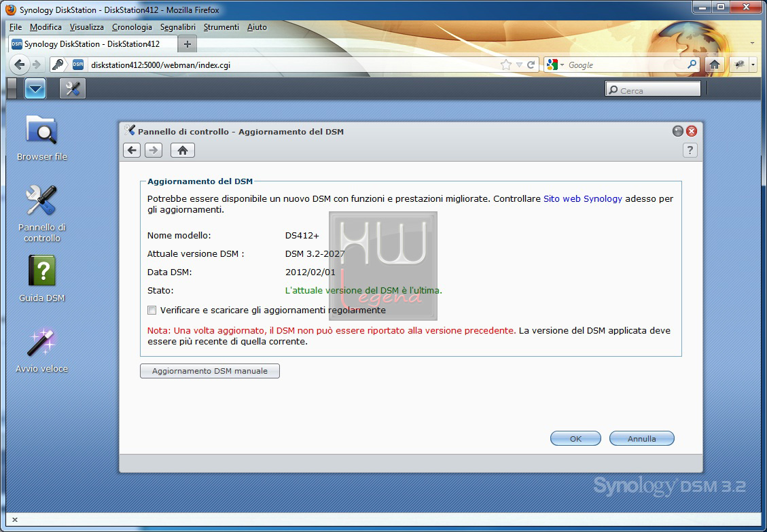Open help for the DSM update panel

tap(690, 150)
